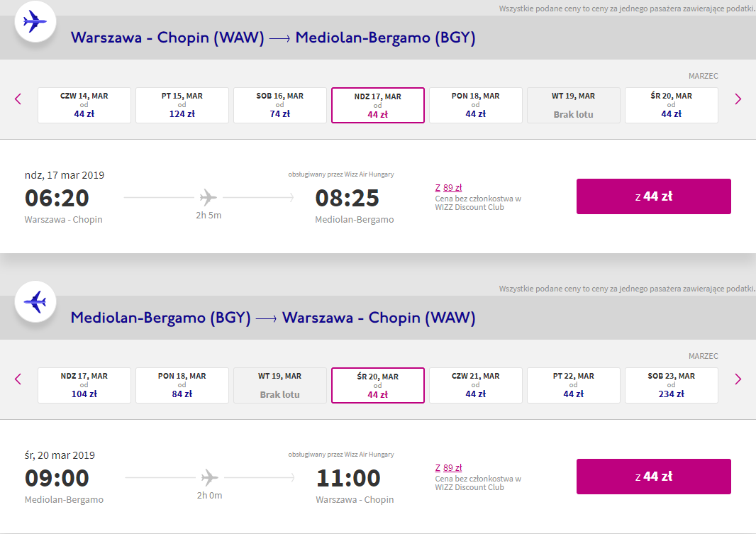
Task: Show earlier return dates with left arrow
Action: click(18, 379)
